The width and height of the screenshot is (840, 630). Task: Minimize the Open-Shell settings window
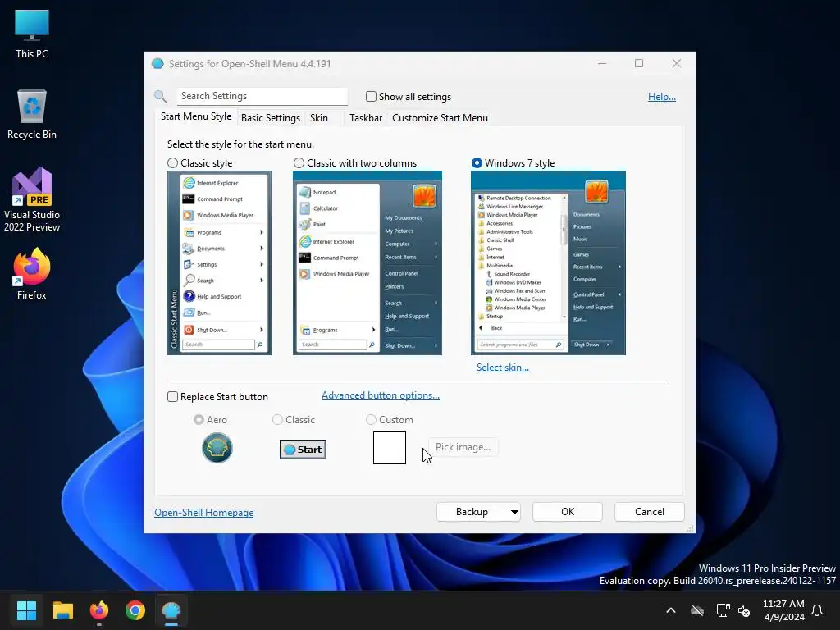pos(602,63)
